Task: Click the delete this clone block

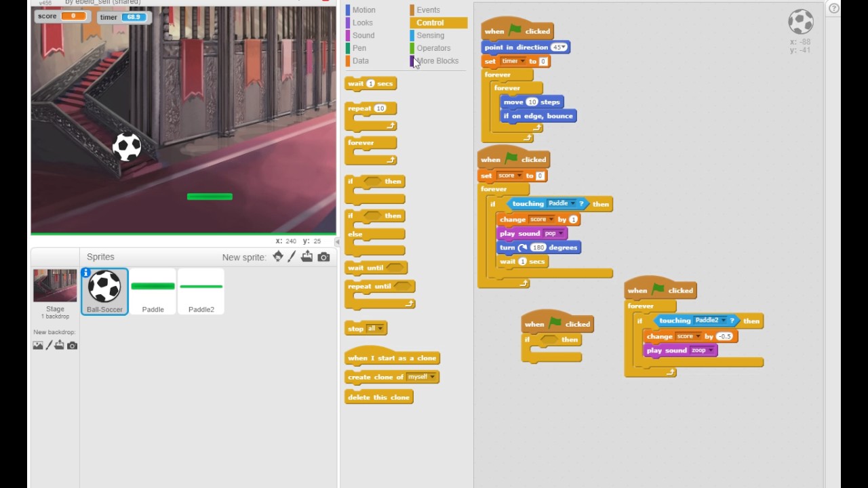Action: pyautogui.click(x=378, y=397)
